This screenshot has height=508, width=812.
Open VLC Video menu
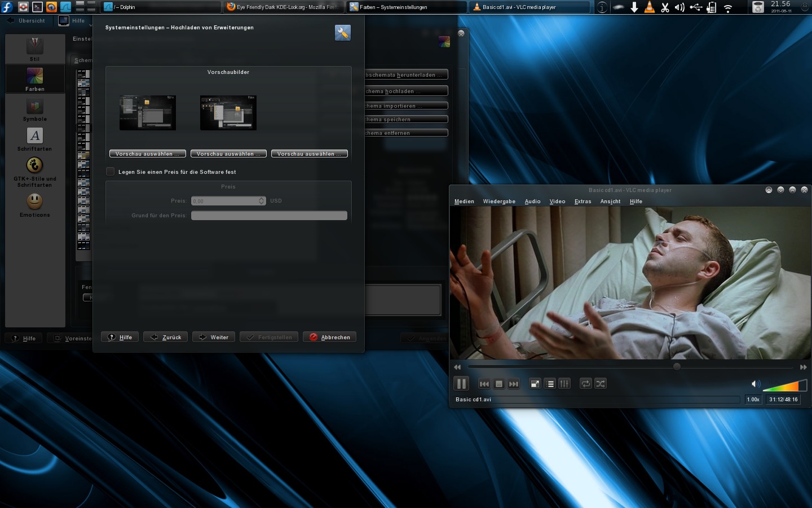click(557, 202)
